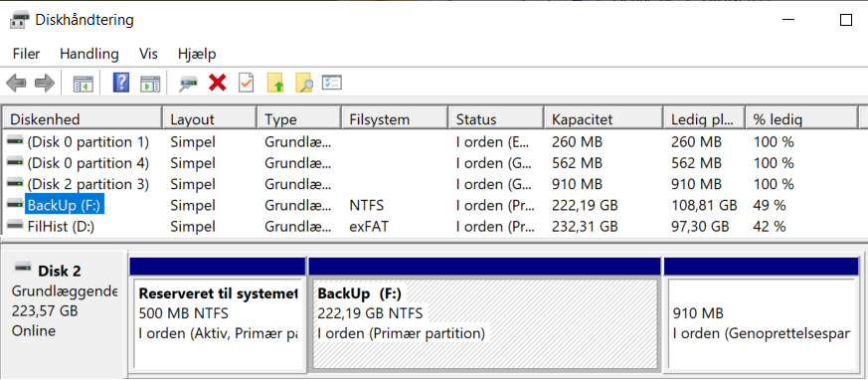Select the (Disk 0 partition 1) volume row

point(434,142)
